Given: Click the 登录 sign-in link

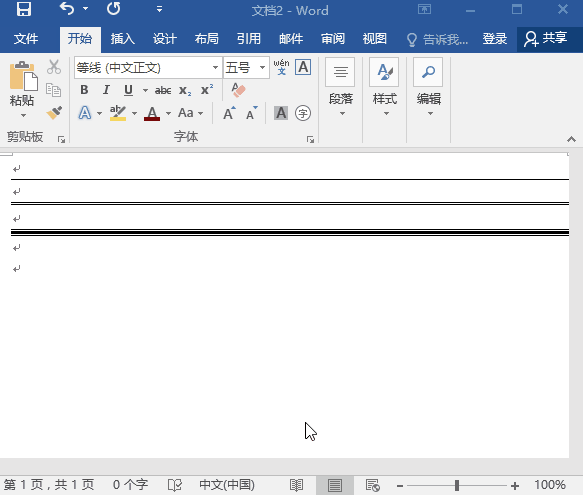Looking at the screenshot, I should click(x=495, y=38).
